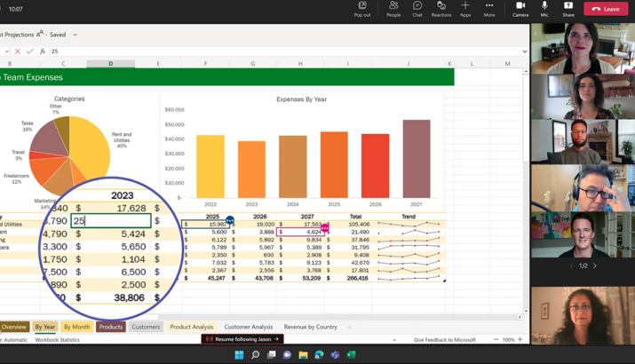Image resolution: width=635 pixels, height=364 pixels.
Task: Open the Apps panel
Action: click(465, 9)
